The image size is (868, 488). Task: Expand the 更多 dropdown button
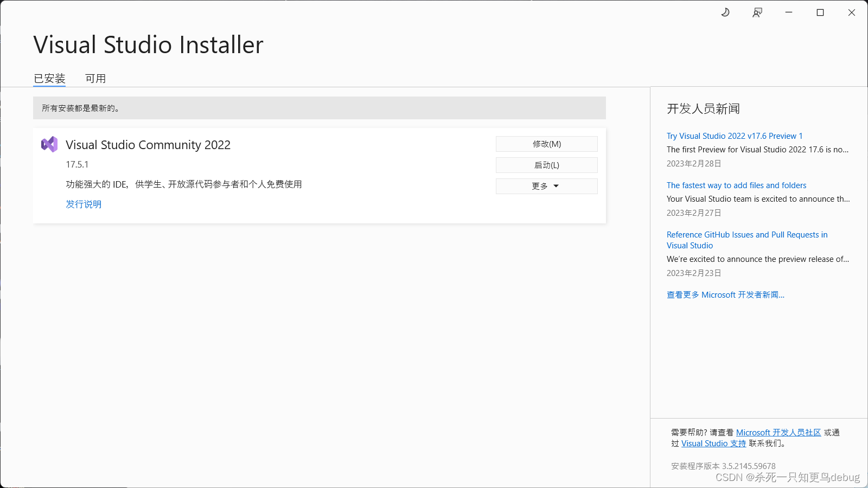coord(547,186)
